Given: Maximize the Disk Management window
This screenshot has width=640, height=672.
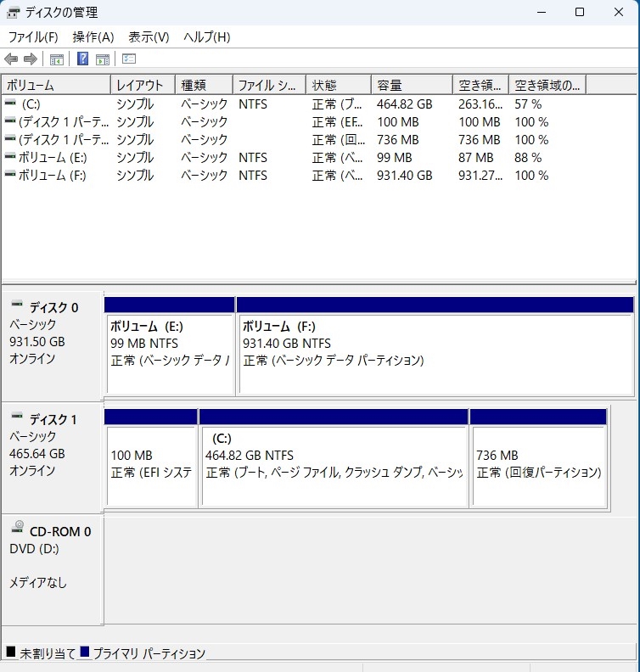Looking at the screenshot, I should point(580,12).
